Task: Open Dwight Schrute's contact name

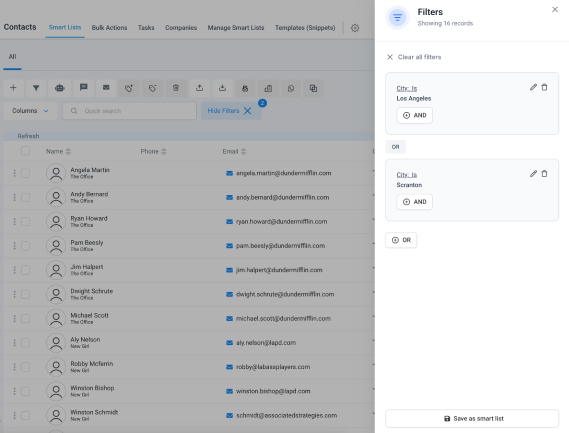Action: (x=91, y=291)
